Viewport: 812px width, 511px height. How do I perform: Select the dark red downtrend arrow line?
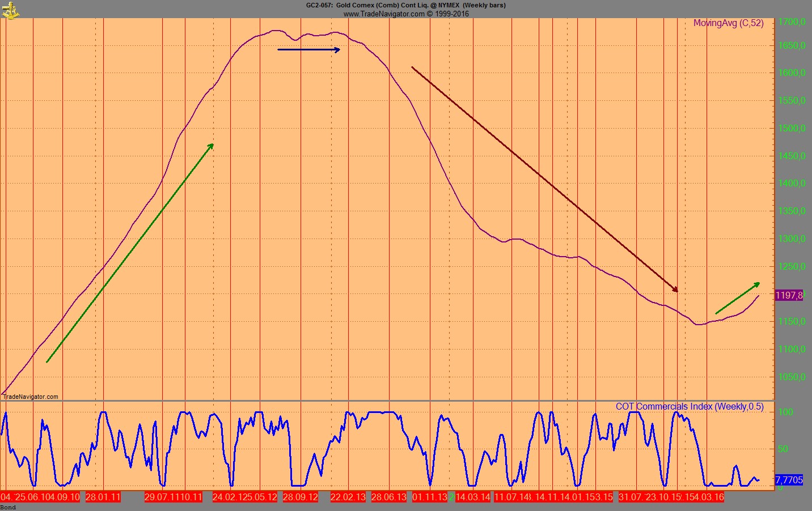coord(544,179)
